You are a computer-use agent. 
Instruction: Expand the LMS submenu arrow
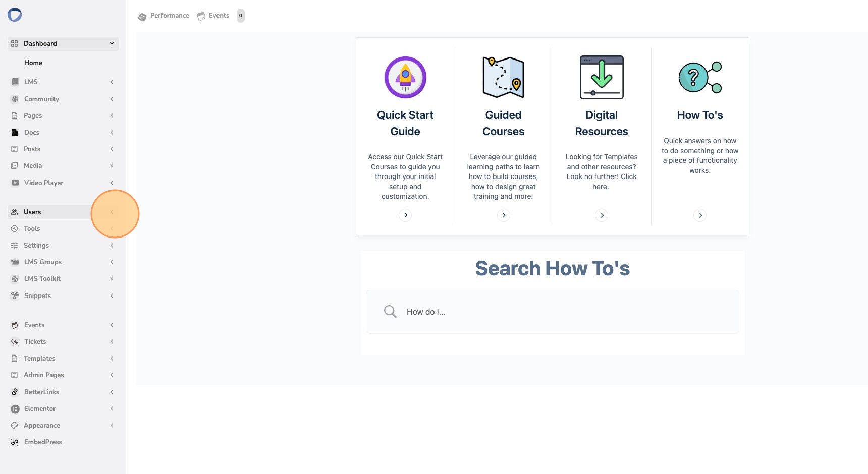[x=112, y=82]
